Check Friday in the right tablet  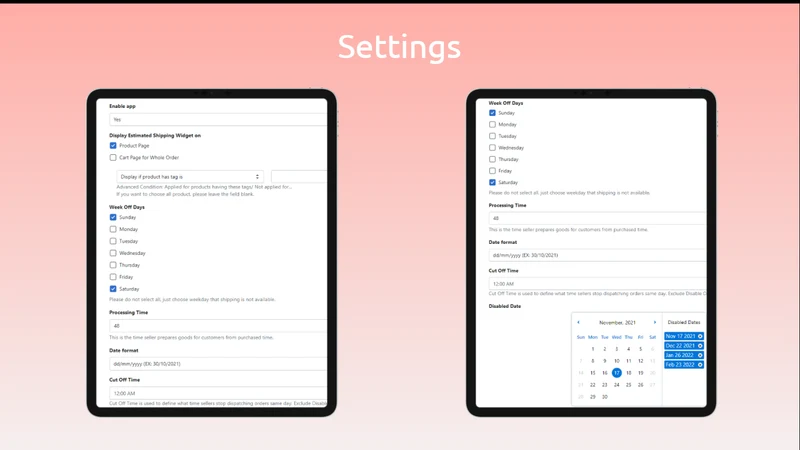(x=492, y=171)
